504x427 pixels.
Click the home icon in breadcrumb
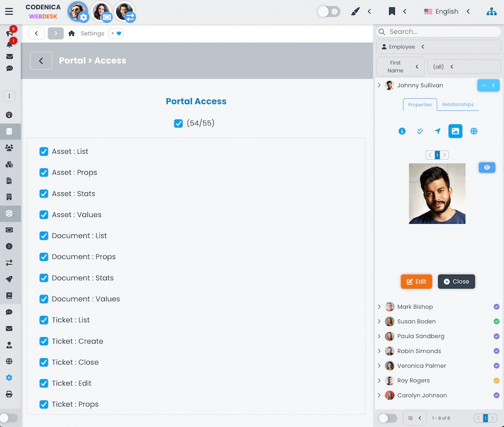[72, 33]
